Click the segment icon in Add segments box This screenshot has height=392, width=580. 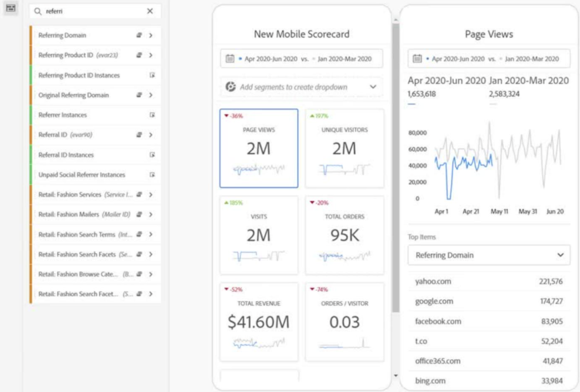click(x=231, y=87)
